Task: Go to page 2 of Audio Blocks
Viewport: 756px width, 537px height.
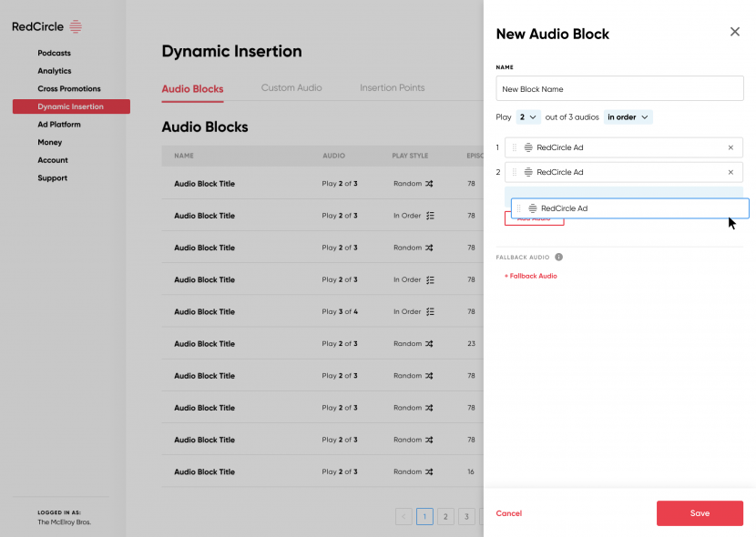Action: coord(445,516)
